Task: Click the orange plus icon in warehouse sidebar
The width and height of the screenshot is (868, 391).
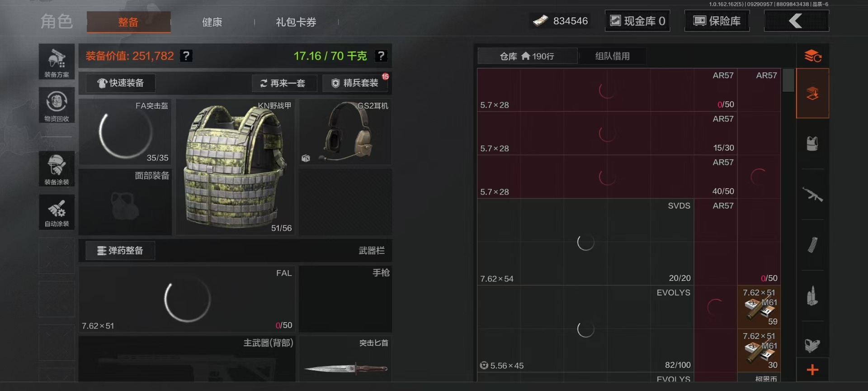Action: (x=812, y=370)
